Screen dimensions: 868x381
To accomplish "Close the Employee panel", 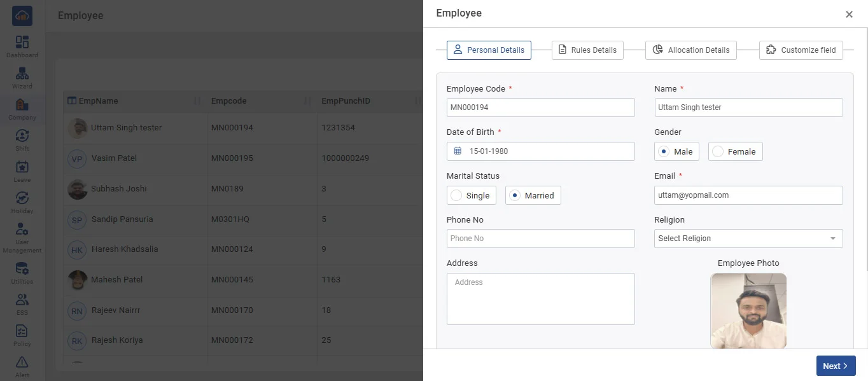I will 849,15.
